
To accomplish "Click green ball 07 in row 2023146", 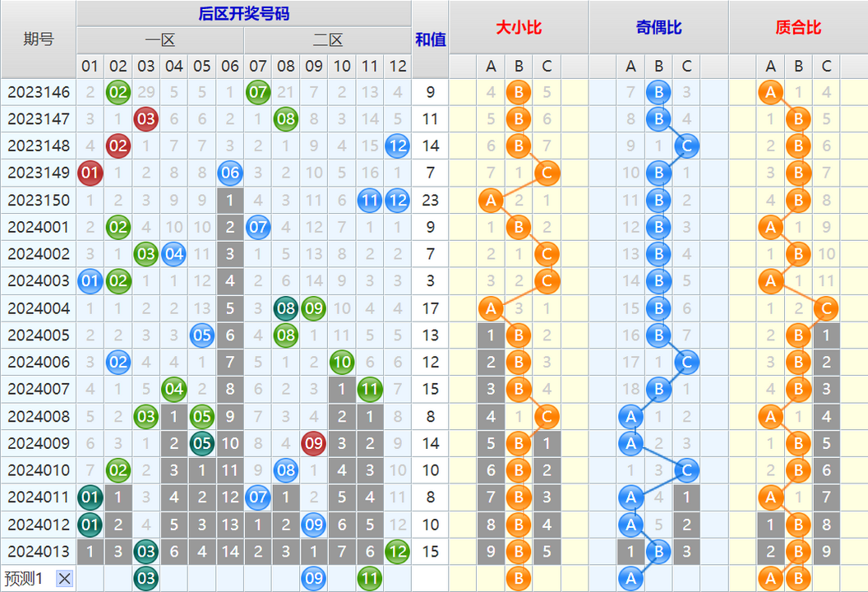I will (258, 92).
